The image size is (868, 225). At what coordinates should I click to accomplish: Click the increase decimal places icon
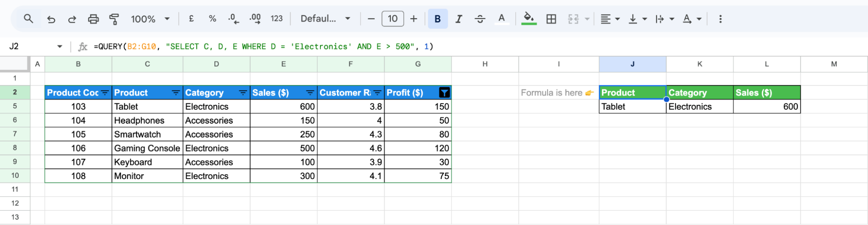(x=255, y=19)
